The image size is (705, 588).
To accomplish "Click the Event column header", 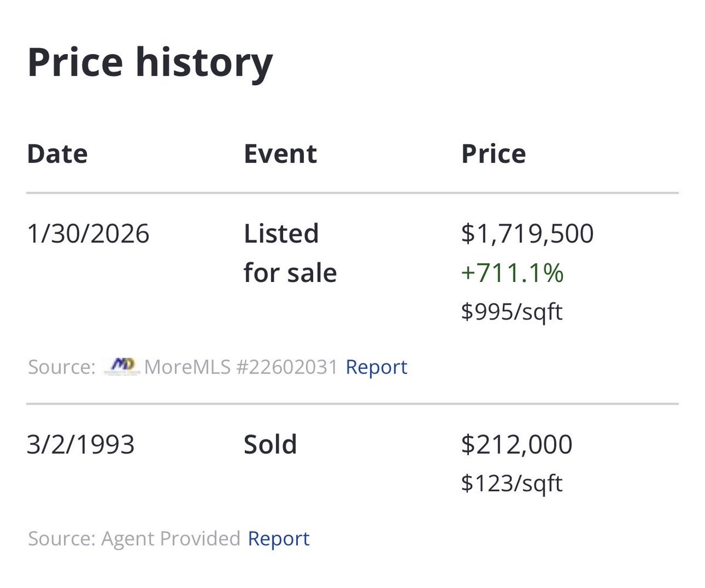I will [280, 154].
